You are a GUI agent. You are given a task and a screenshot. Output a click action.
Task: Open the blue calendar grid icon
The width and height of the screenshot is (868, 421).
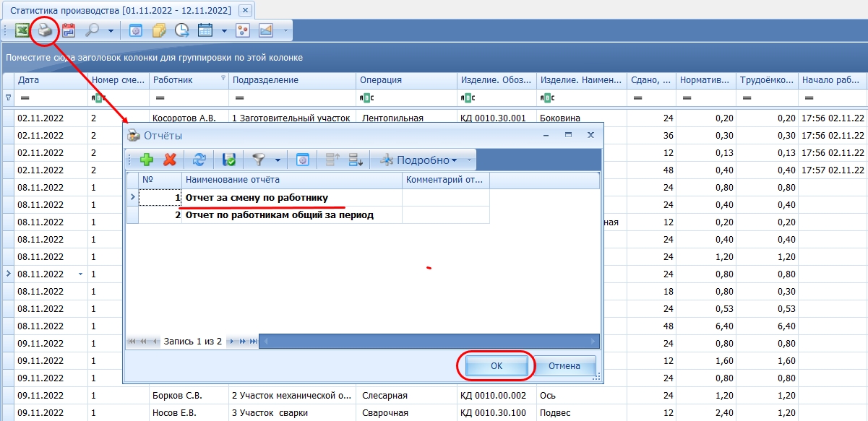205,30
